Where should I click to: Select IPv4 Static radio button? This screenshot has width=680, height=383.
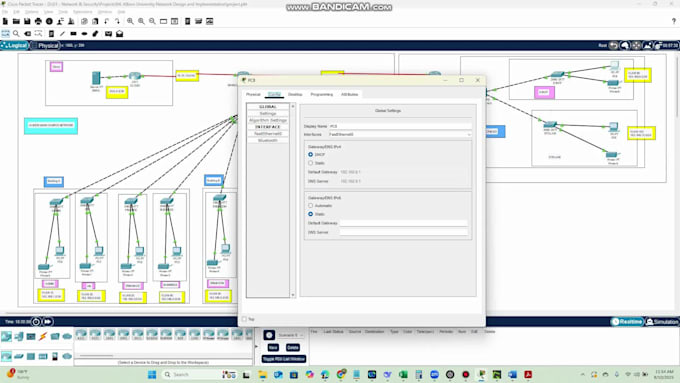311,163
